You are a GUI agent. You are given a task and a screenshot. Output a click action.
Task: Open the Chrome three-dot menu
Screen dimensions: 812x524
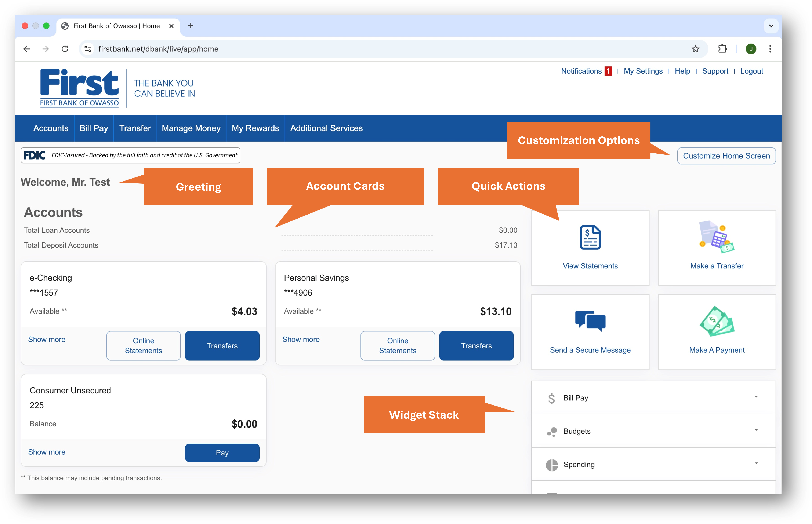(770, 49)
